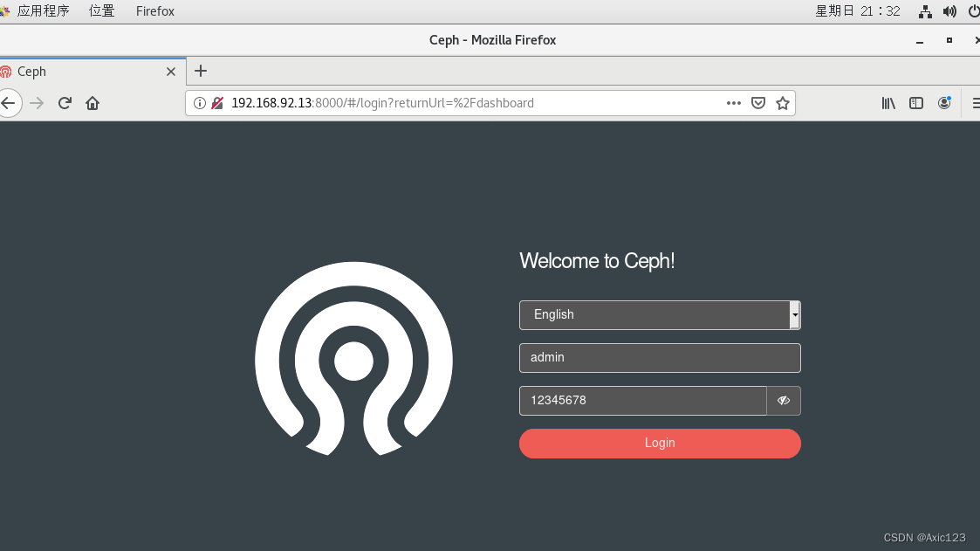Click the insecure connection lock icon
The image size is (980, 551).
click(x=217, y=103)
